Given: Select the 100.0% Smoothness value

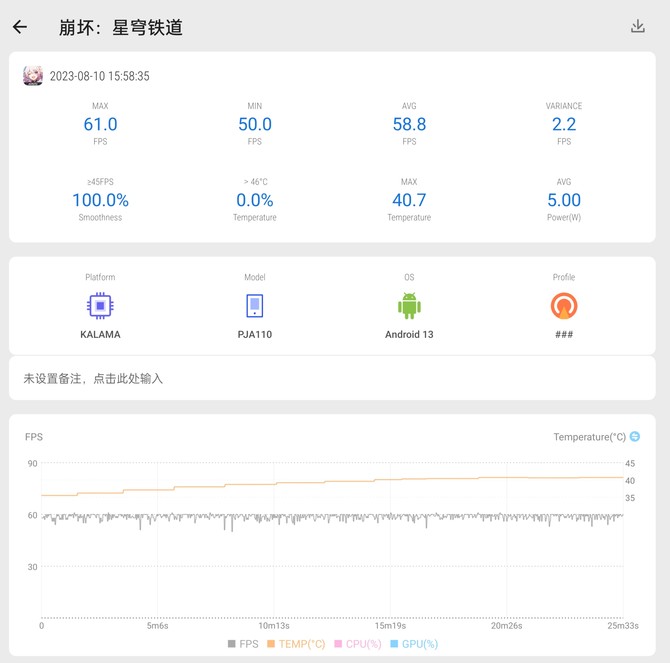Looking at the screenshot, I should (x=100, y=200).
